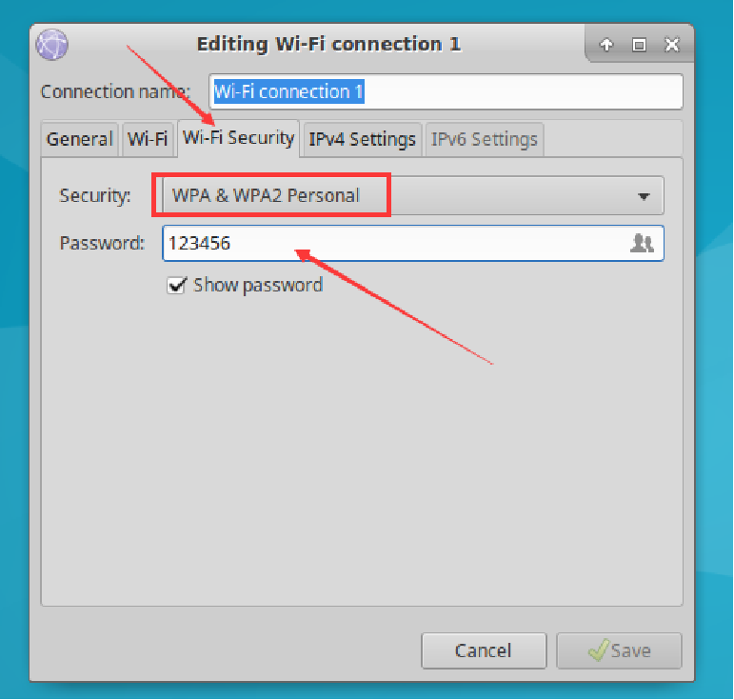Uncheck the Show password checkbox
Viewport: 734px width, 700px height.
[176, 285]
